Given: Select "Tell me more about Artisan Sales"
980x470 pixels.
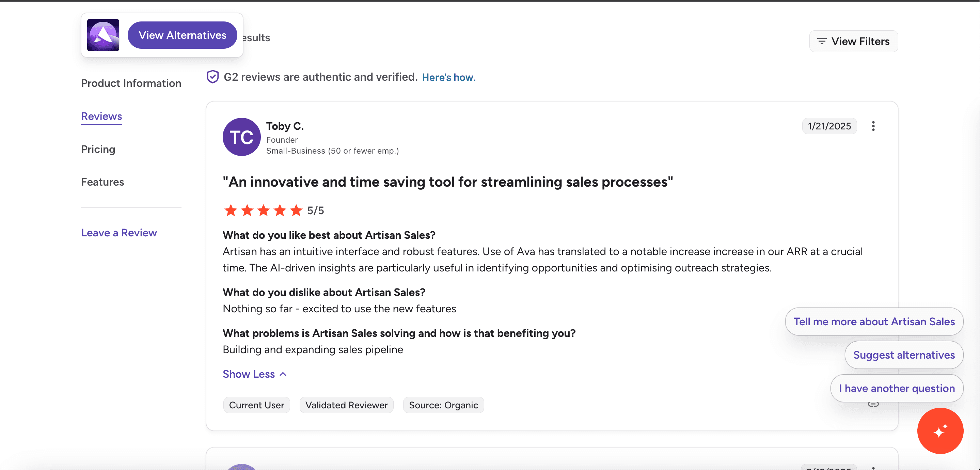Looking at the screenshot, I should [874, 322].
